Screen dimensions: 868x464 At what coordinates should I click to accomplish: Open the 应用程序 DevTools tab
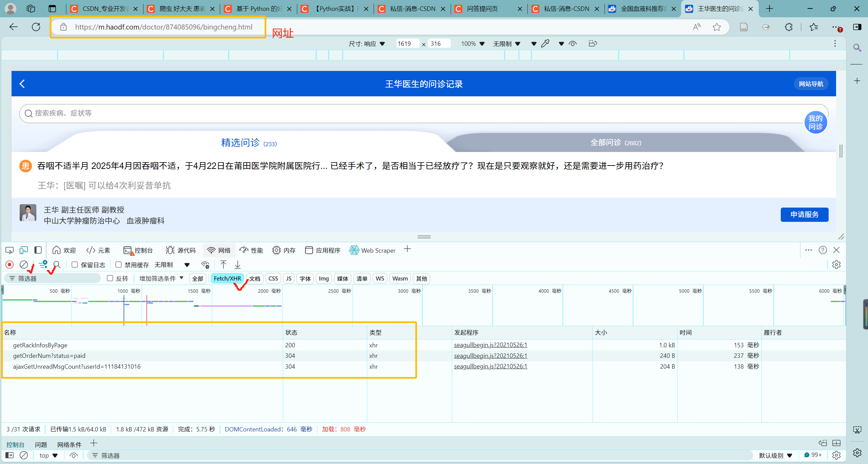point(323,250)
